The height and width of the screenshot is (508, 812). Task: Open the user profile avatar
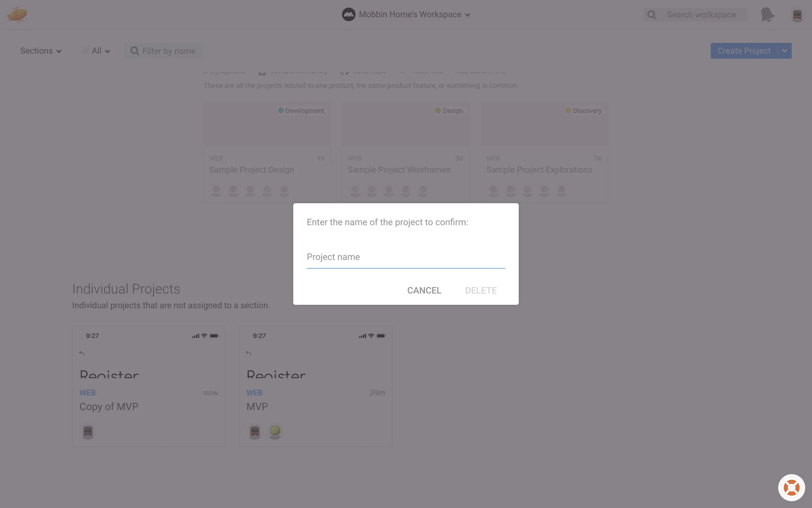(797, 15)
